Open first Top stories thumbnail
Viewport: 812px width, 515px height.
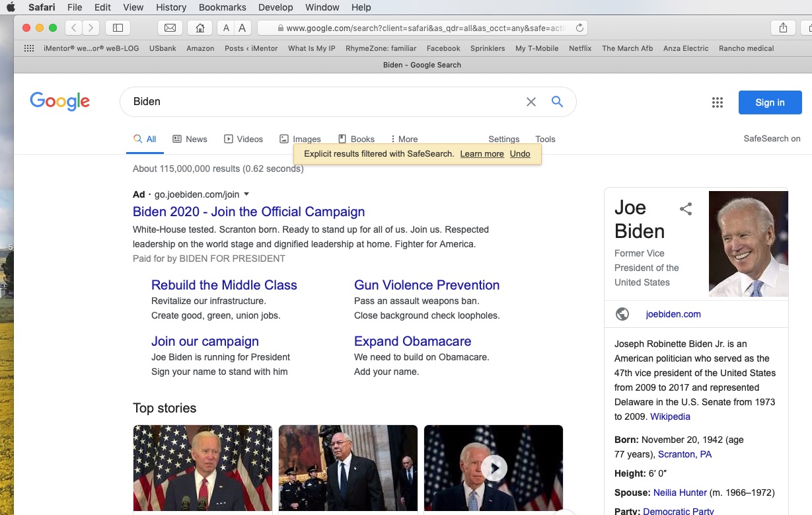click(x=203, y=468)
